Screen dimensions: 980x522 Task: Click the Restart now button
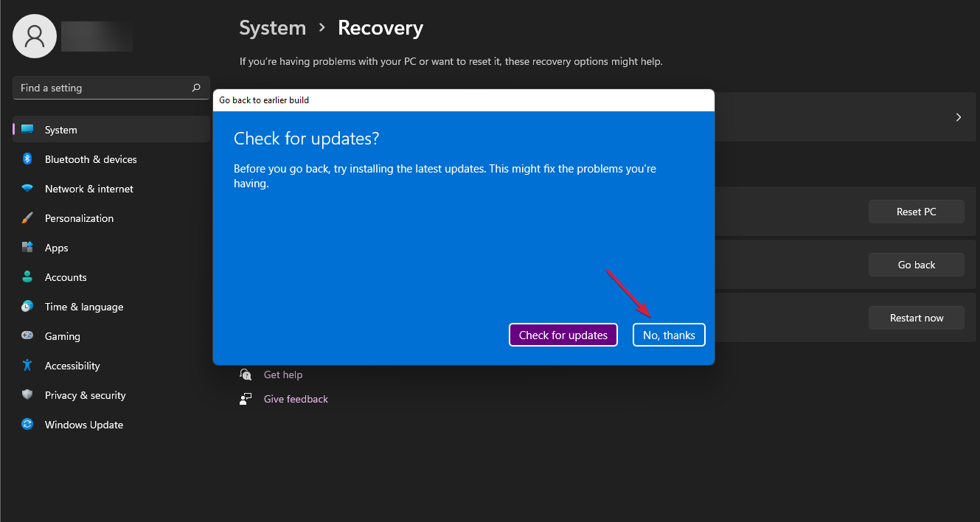[916, 317]
